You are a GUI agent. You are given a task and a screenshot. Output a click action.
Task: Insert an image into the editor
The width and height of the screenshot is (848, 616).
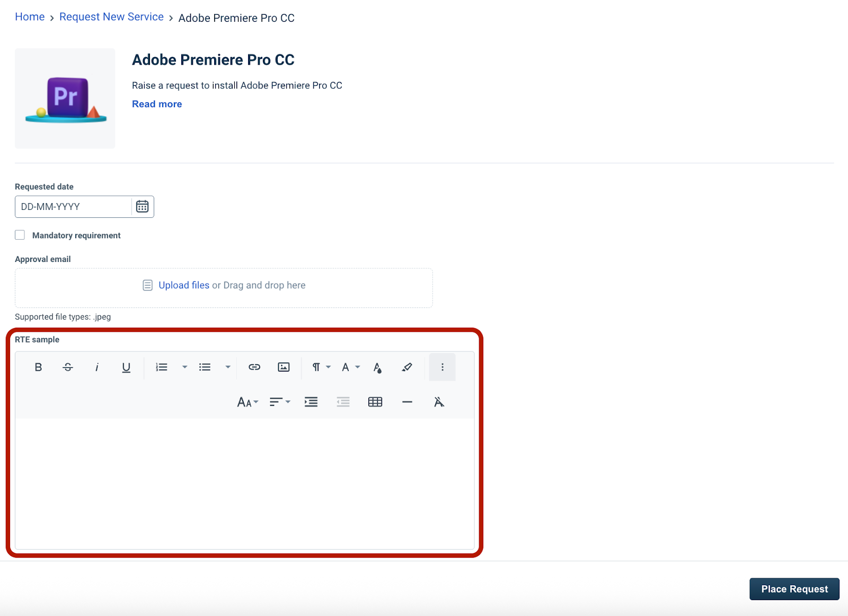(284, 367)
